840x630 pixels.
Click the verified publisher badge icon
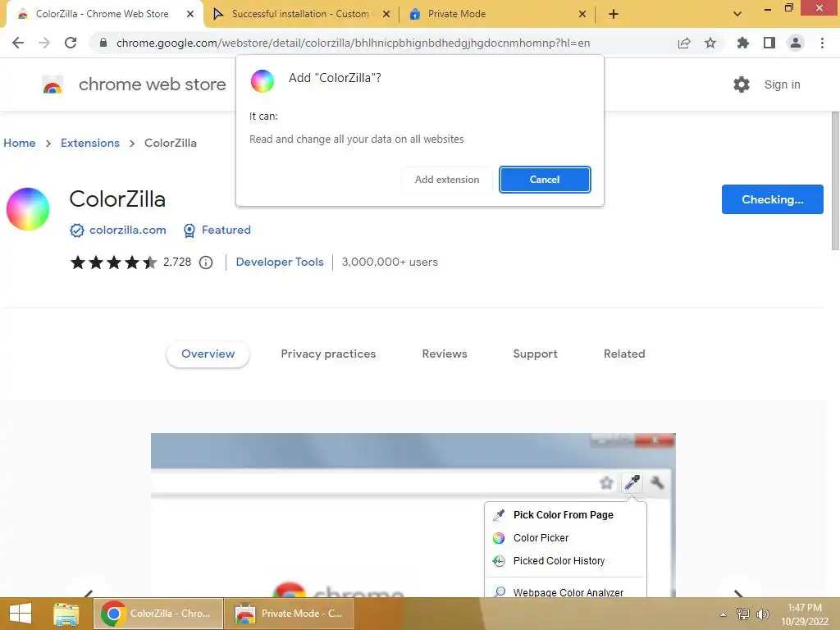pos(77,231)
